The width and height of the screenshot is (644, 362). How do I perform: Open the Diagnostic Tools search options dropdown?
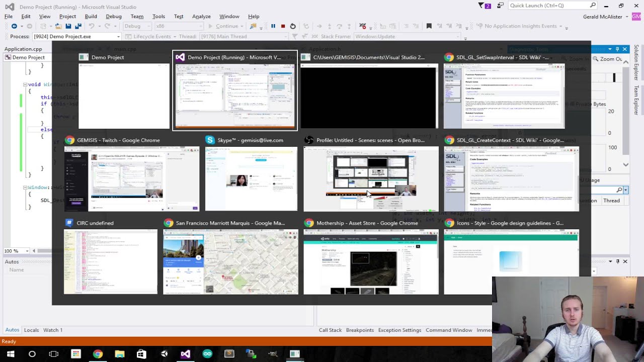[x=626, y=190]
